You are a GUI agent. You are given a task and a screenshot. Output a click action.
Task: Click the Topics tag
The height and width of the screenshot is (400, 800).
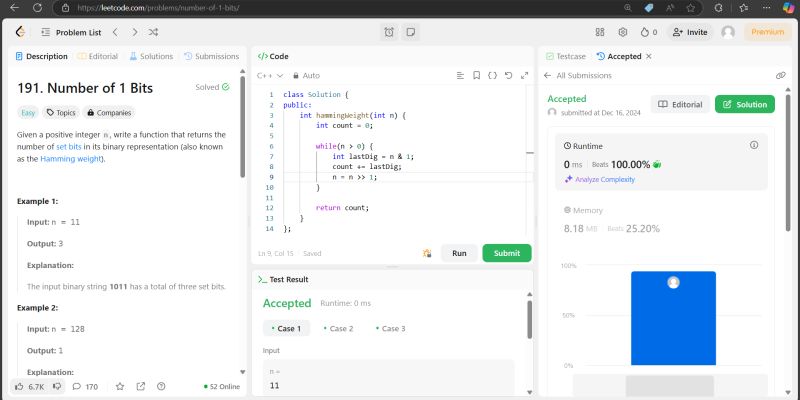61,113
